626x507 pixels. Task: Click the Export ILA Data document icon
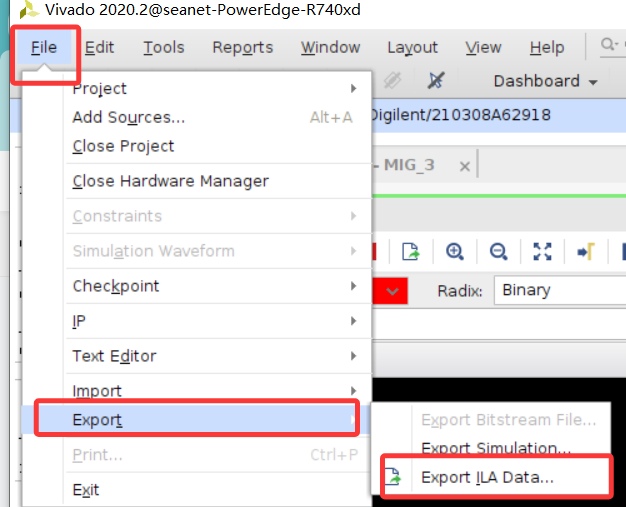[393, 477]
